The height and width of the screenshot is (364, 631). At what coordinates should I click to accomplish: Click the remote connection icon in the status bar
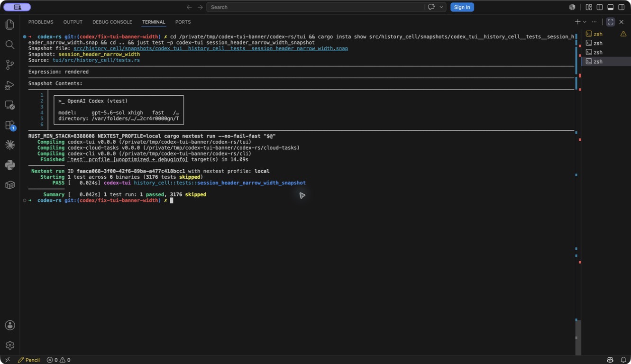click(7, 360)
